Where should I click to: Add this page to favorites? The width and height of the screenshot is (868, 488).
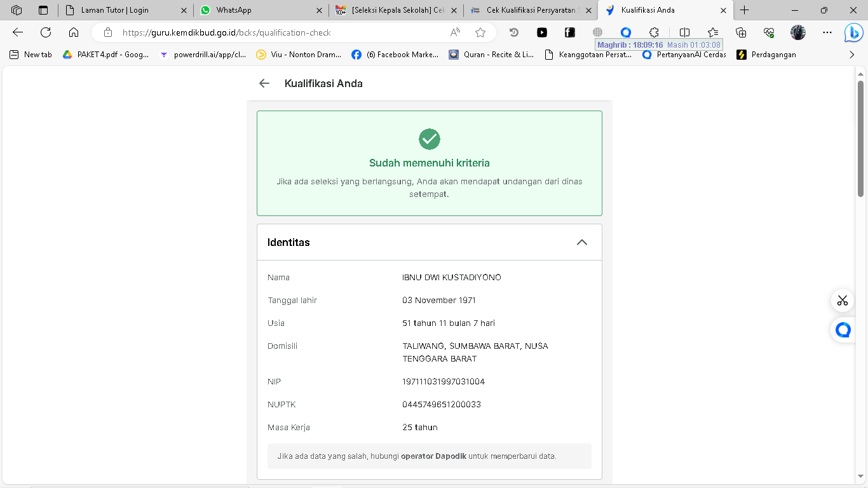click(x=480, y=32)
